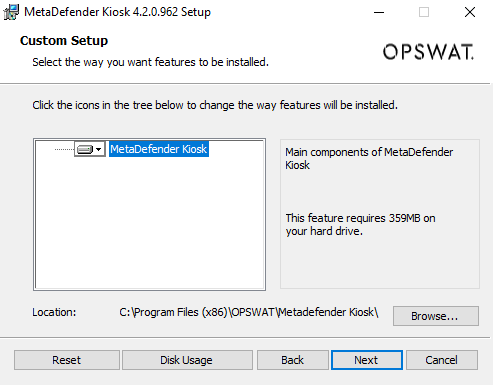Open the feature install-mode dropdown arrow
The height and width of the screenshot is (385, 493).
[99, 149]
